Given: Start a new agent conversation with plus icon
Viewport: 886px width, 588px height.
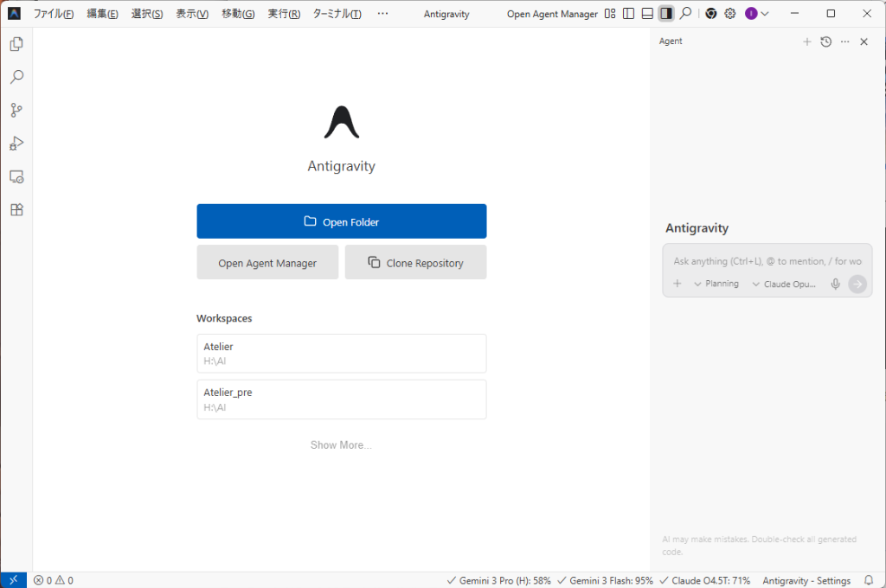Looking at the screenshot, I should [x=807, y=42].
